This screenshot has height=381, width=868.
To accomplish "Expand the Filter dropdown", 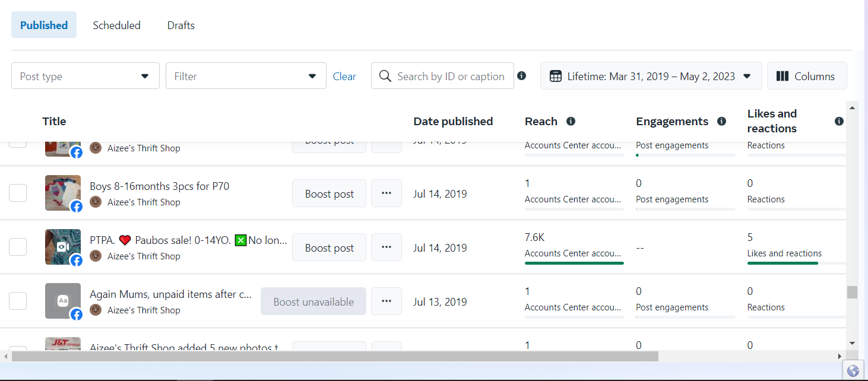I will (x=245, y=76).
